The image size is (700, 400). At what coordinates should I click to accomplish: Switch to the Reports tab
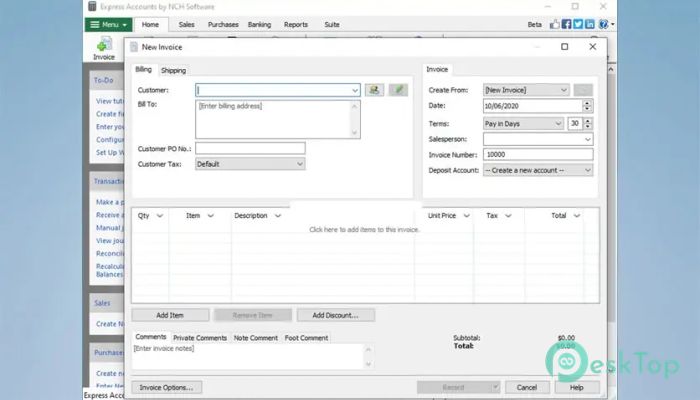[296, 25]
